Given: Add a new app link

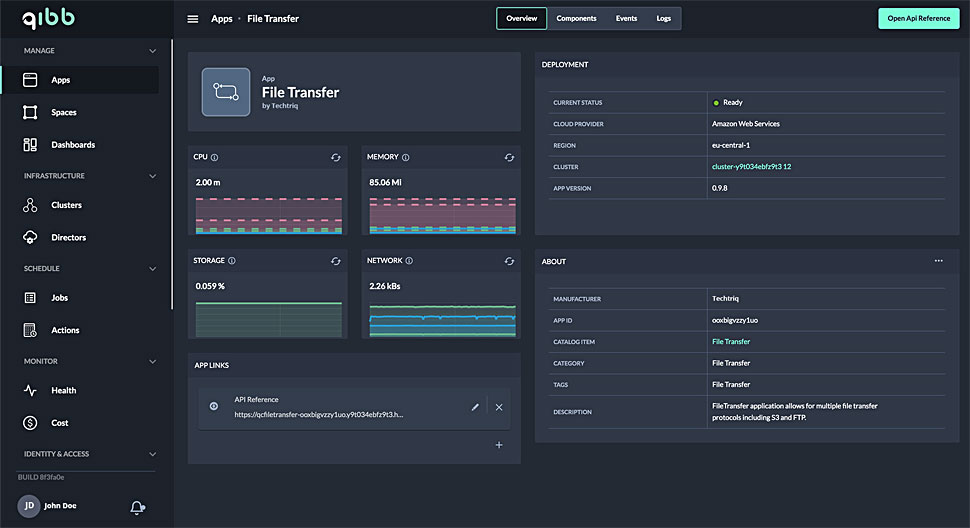Looking at the screenshot, I should (499, 445).
